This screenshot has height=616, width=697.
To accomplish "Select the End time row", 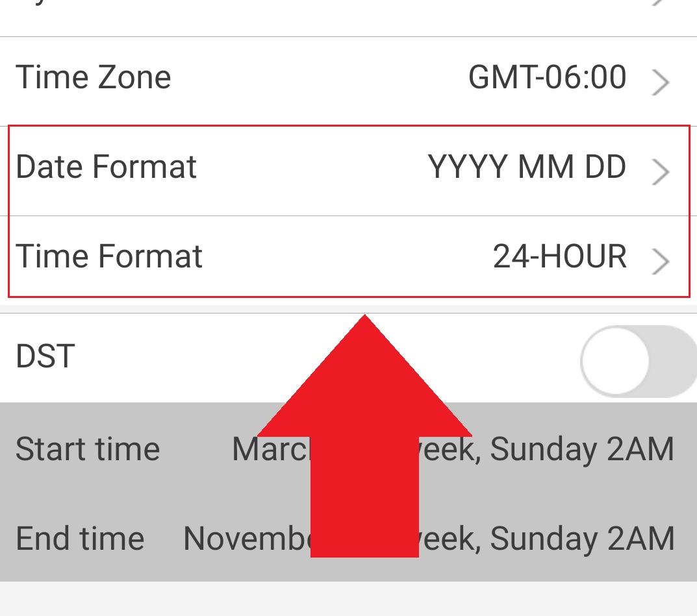I will tap(130, 539).
